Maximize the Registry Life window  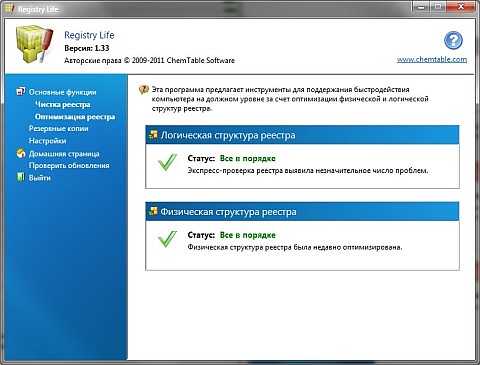click(x=438, y=7)
